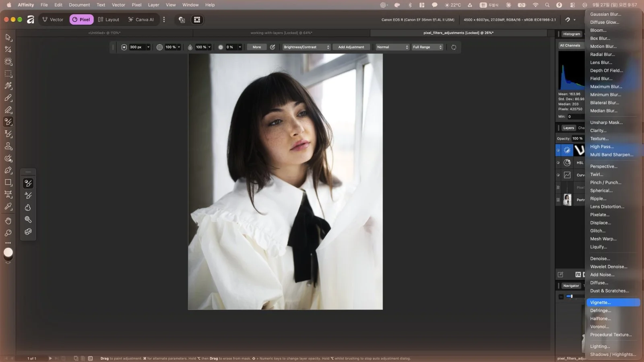Switch to the Layout persona
Viewport: 644px width, 362px height.
tap(109, 19)
